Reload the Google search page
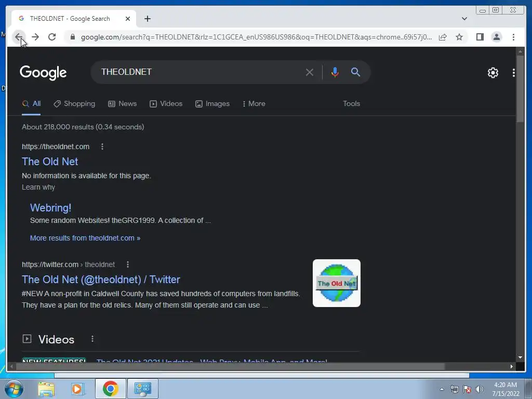Screen dimensions: 532x399 point(52,37)
